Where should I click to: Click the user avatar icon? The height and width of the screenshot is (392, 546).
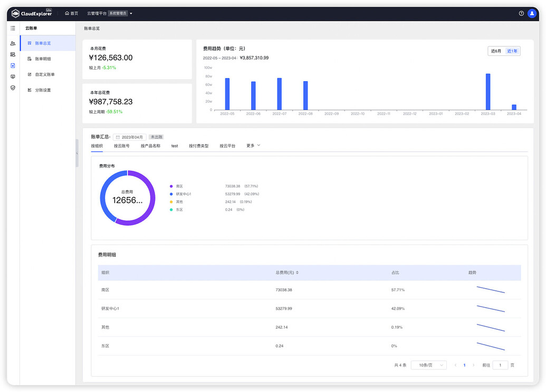[x=532, y=13]
